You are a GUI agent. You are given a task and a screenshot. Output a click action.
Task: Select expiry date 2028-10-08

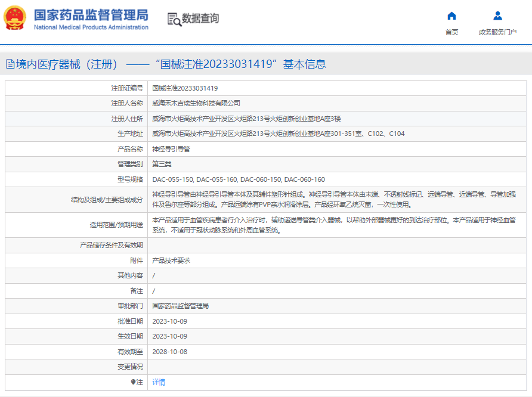[169, 352]
